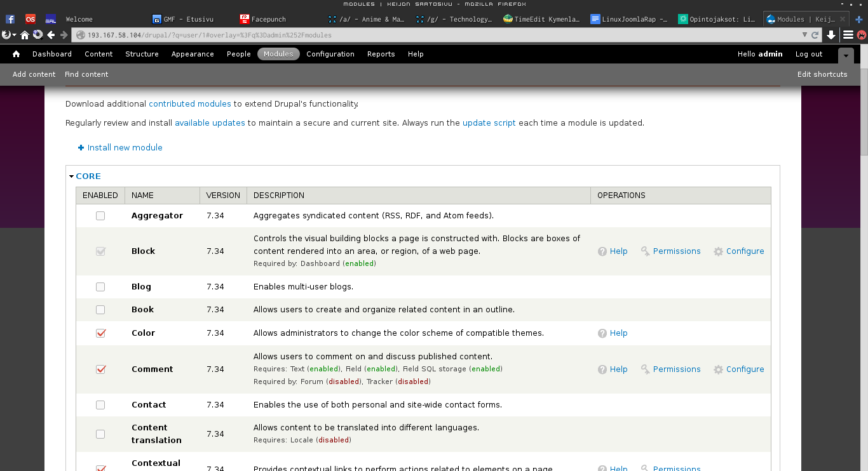This screenshot has width=868, height=471.
Task: Click the red cat addon icon
Action: pos(862,35)
